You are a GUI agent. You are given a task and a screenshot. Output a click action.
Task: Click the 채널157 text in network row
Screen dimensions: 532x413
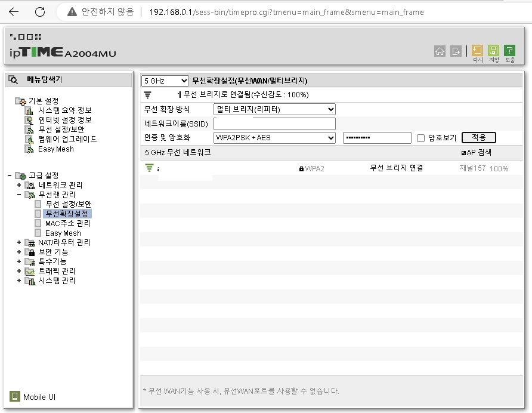pos(472,168)
